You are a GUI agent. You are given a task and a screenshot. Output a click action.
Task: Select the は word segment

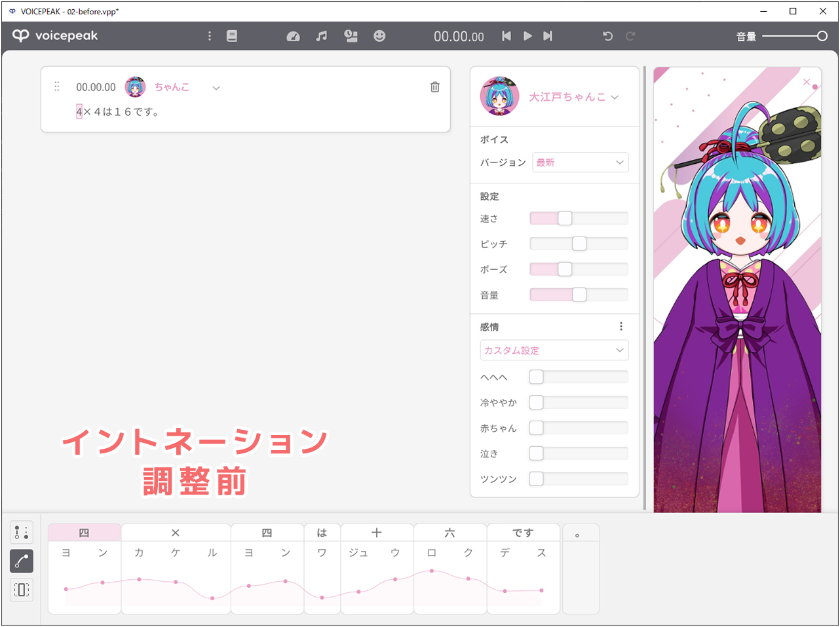[322, 533]
